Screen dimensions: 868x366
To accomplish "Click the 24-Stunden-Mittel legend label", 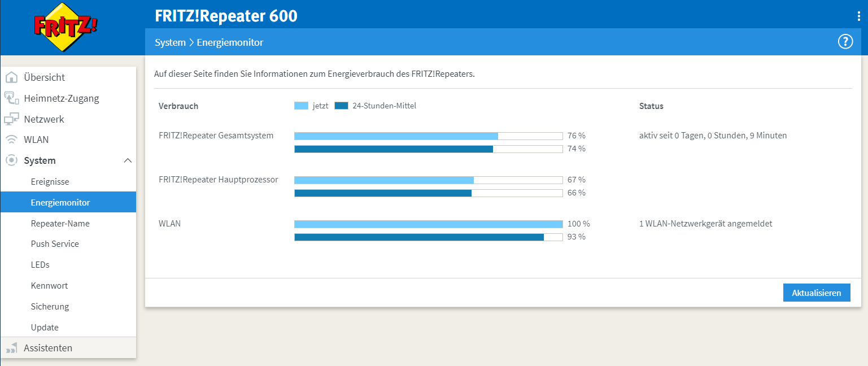I will click(385, 106).
